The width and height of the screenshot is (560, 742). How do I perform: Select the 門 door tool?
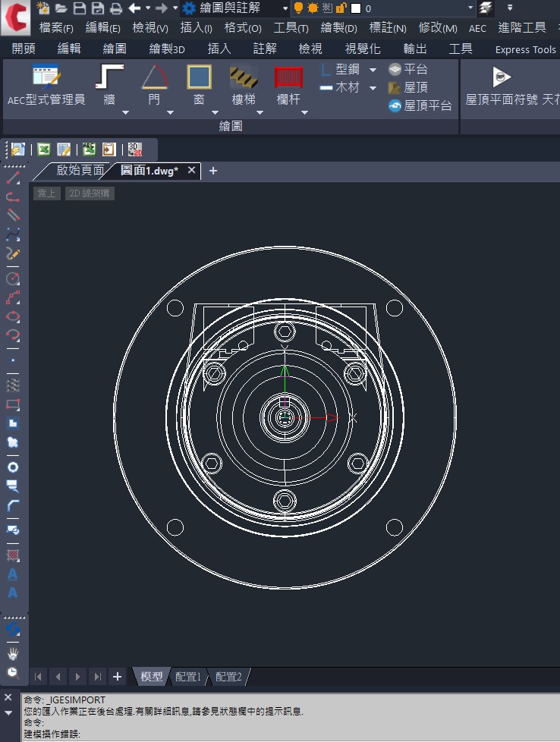(154, 84)
